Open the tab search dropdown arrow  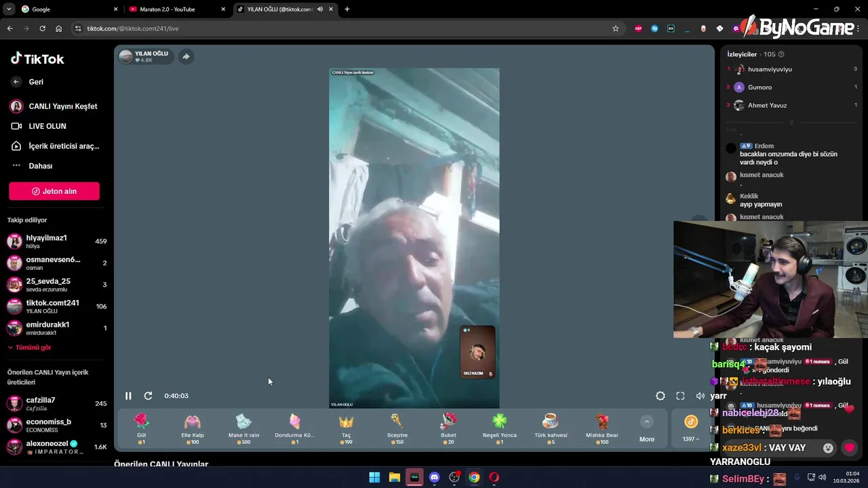[x=9, y=9]
